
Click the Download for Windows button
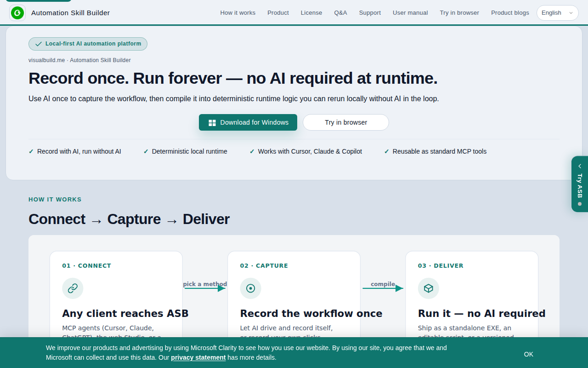[x=248, y=122]
